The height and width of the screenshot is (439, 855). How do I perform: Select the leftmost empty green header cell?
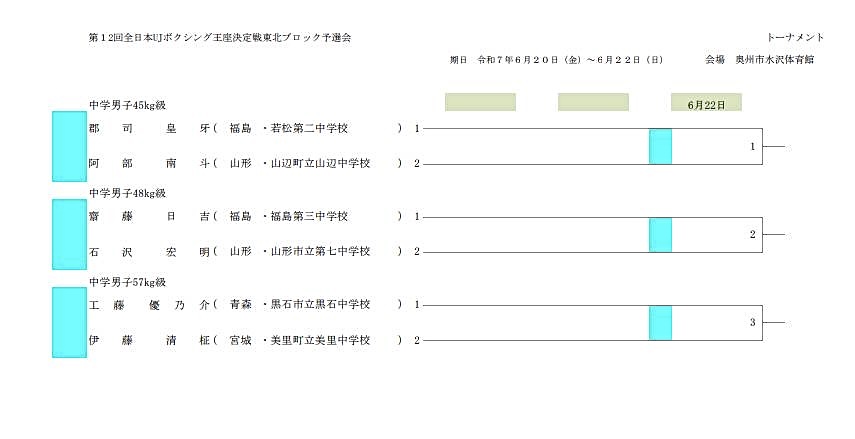[480, 102]
